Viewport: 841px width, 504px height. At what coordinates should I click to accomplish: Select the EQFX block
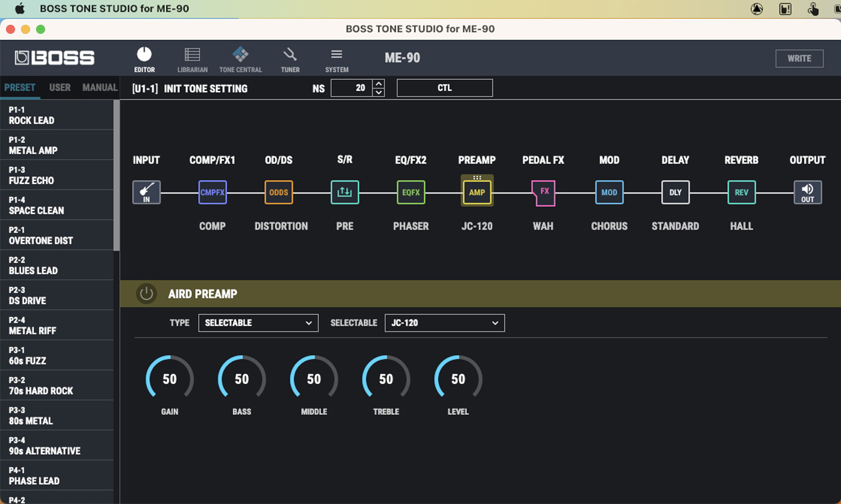411,192
